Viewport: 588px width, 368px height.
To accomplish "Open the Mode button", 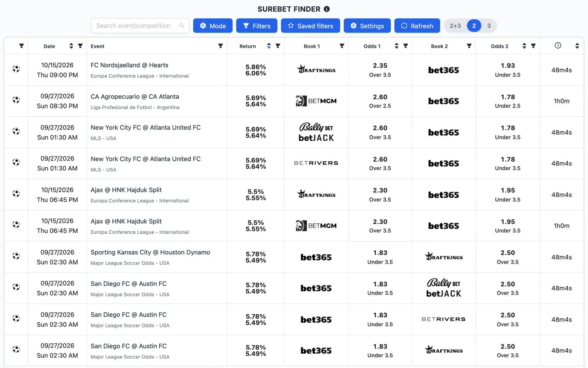I will point(213,26).
